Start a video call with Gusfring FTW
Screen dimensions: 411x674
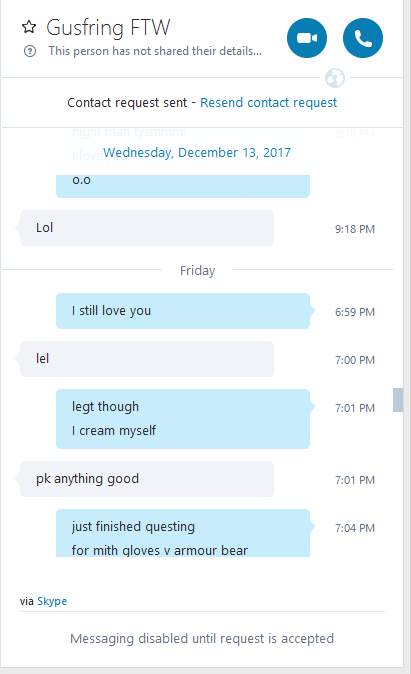pos(307,38)
